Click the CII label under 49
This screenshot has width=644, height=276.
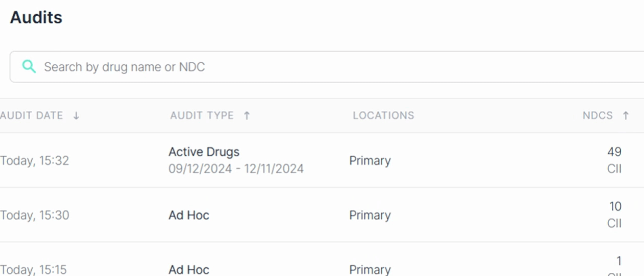point(614,169)
